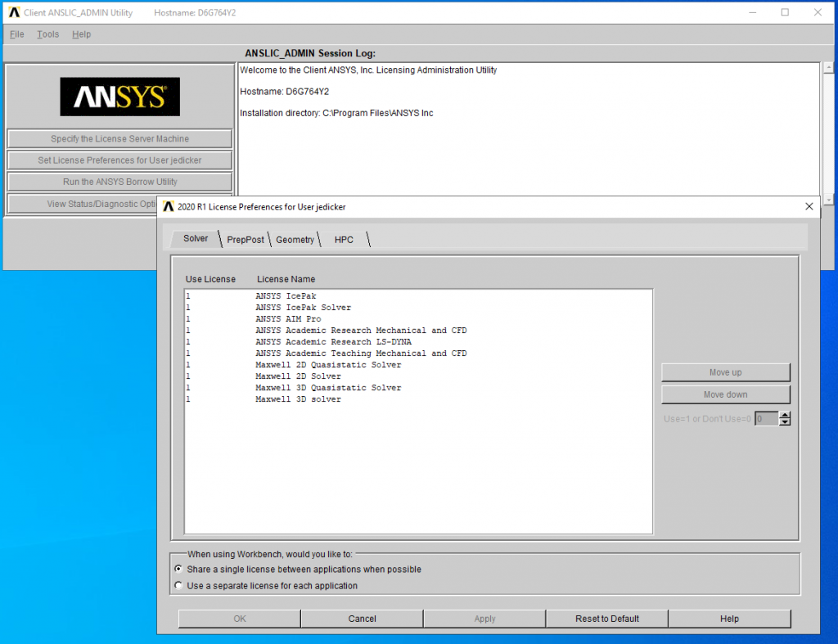Click the Help button in the dialog

pos(729,619)
